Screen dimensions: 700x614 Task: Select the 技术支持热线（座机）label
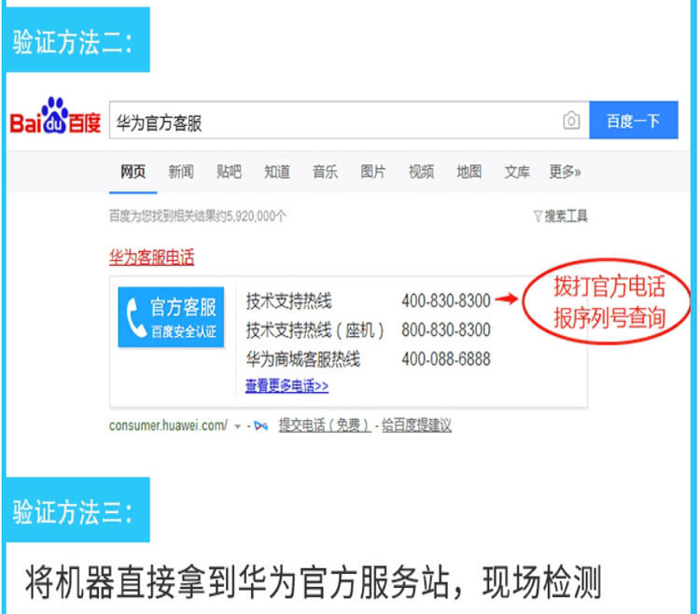coord(315,330)
